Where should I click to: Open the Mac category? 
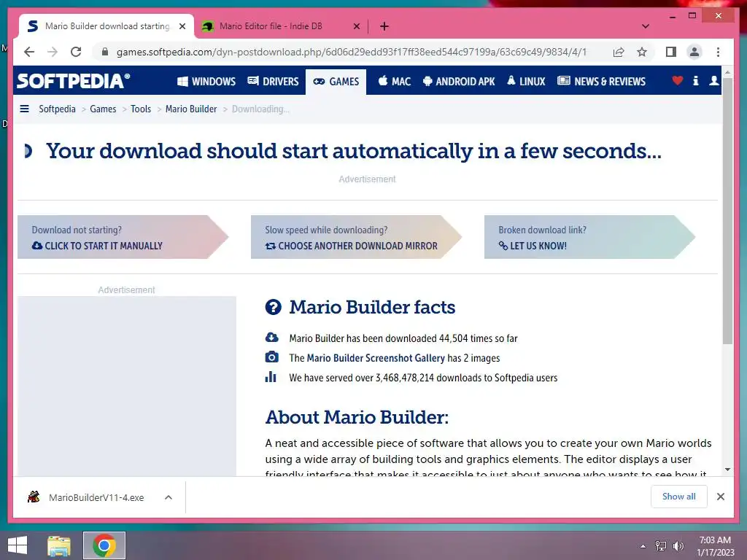[395, 82]
